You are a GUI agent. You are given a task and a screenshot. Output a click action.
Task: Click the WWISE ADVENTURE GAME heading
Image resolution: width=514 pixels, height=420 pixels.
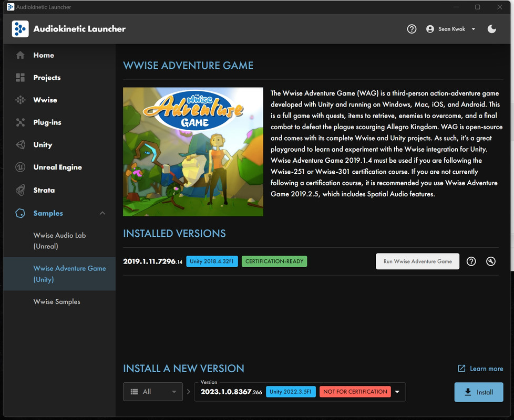pyautogui.click(x=188, y=66)
